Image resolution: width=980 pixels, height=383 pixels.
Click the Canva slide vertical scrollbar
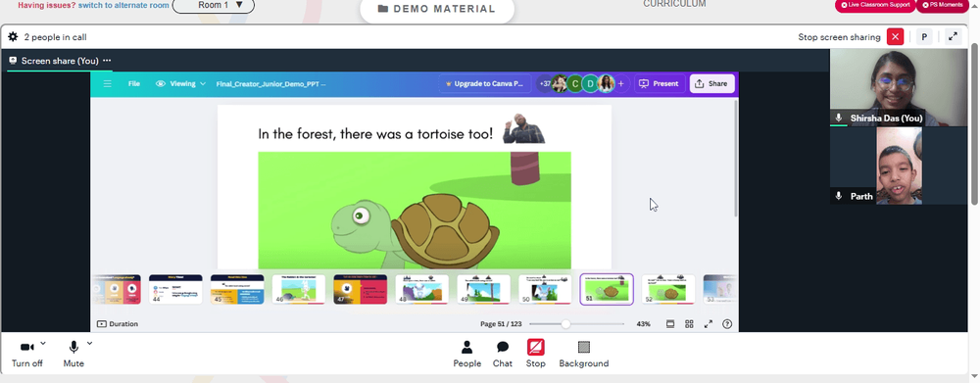click(x=736, y=158)
